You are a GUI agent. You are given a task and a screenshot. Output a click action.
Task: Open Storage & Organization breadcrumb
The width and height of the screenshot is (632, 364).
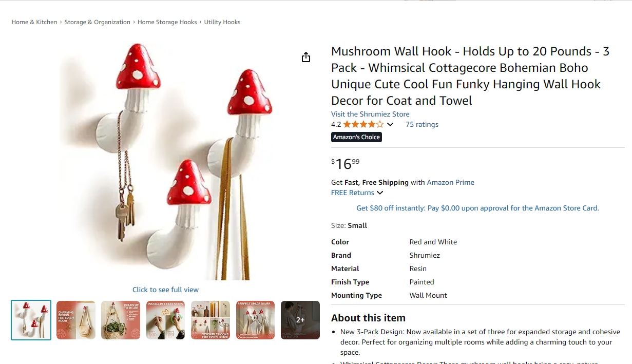(x=97, y=22)
